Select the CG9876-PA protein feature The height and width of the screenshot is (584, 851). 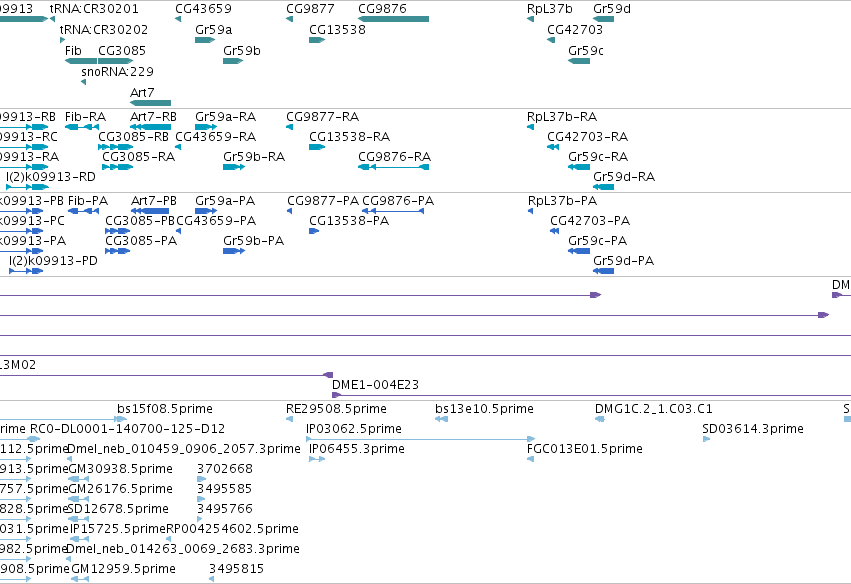(x=393, y=211)
